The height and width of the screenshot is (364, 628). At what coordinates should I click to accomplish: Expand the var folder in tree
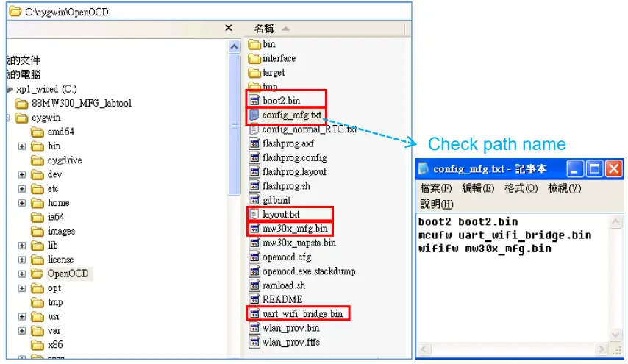click(x=22, y=331)
